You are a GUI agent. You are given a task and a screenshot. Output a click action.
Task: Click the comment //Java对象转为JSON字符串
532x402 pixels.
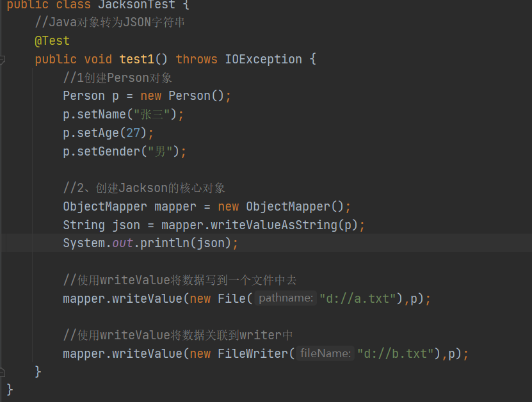pyautogui.click(x=110, y=22)
